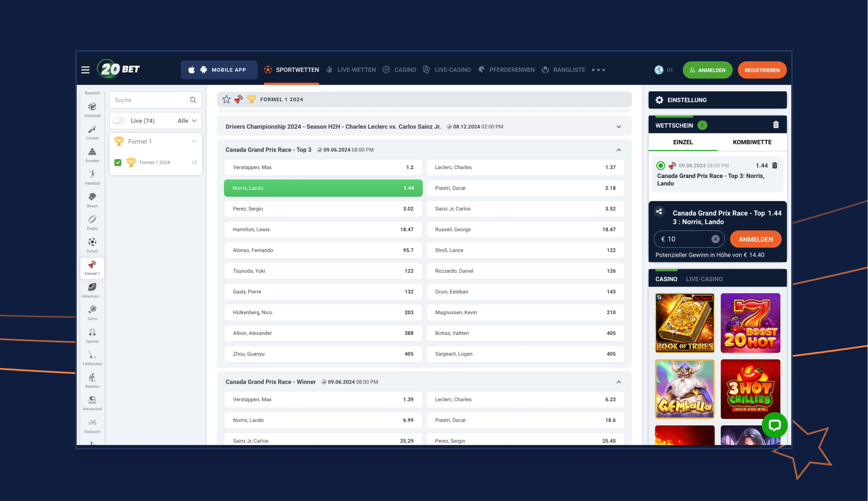Clear the stake amount field
The height and width of the screenshot is (501, 868).
715,239
